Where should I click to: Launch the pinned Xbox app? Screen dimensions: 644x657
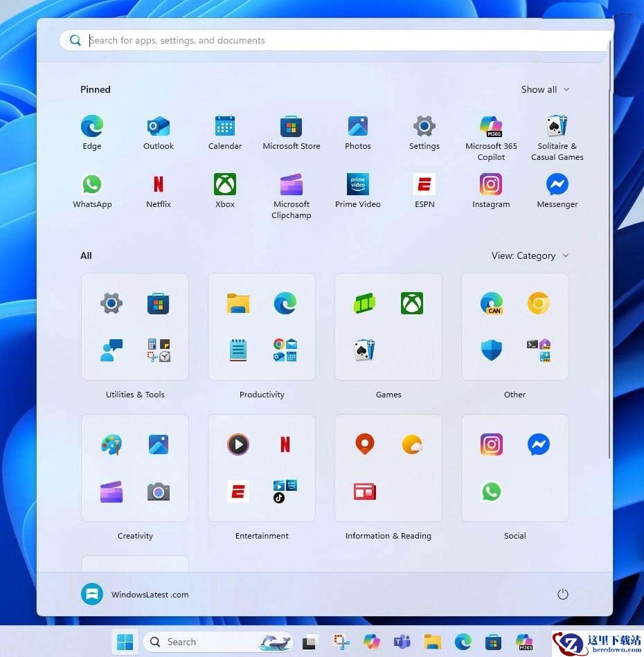(x=225, y=190)
